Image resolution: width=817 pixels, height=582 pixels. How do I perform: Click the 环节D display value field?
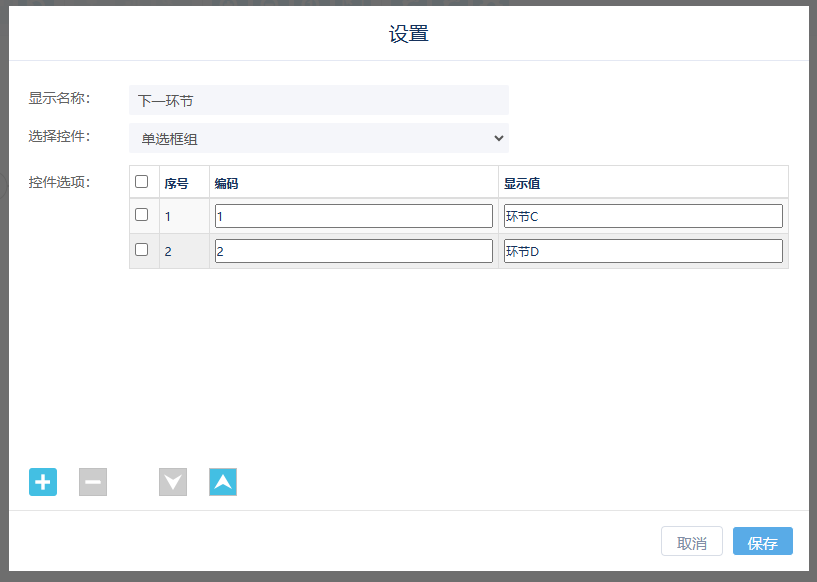642,251
